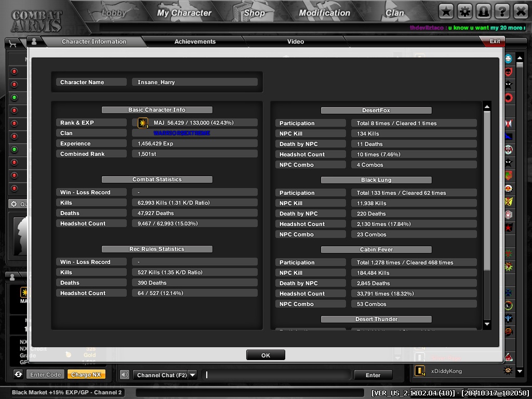
Task: Click the '390 Deaths' value
Action: (152, 283)
